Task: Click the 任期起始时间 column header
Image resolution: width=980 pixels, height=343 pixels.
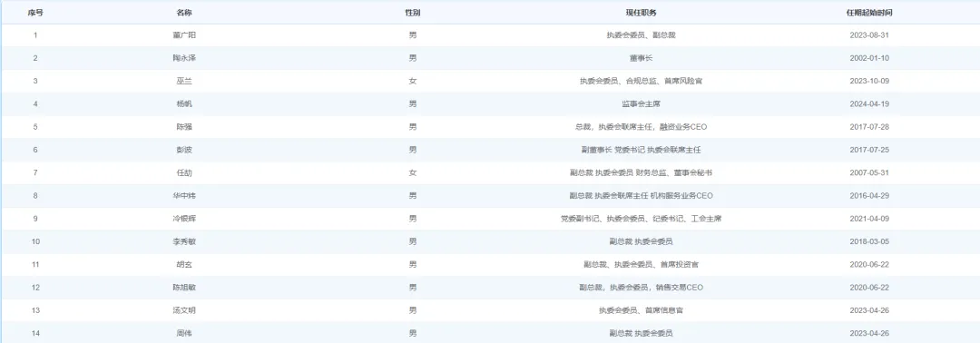Action: (868, 13)
